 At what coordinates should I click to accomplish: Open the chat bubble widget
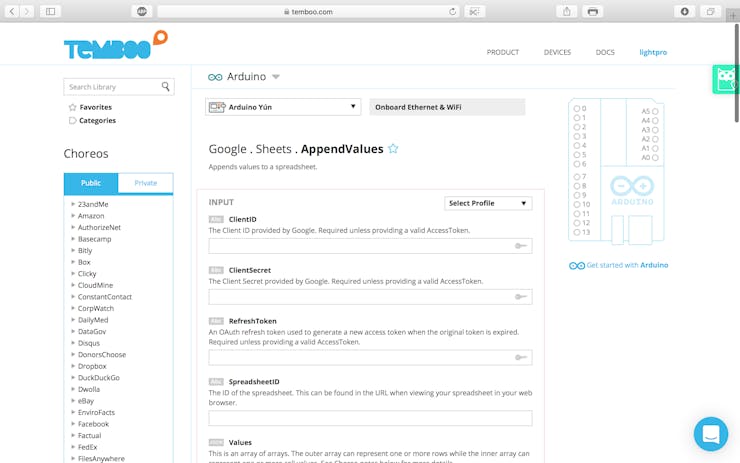711,434
